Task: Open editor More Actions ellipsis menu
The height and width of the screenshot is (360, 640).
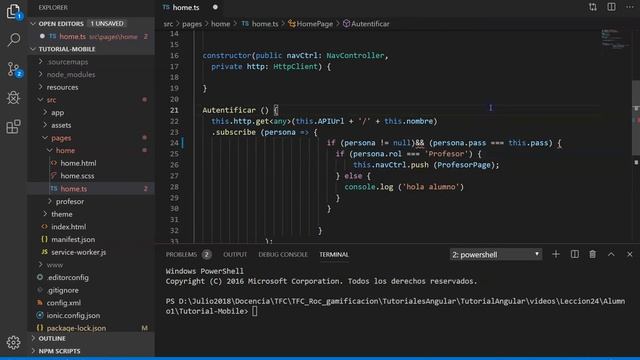Action: [630, 7]
